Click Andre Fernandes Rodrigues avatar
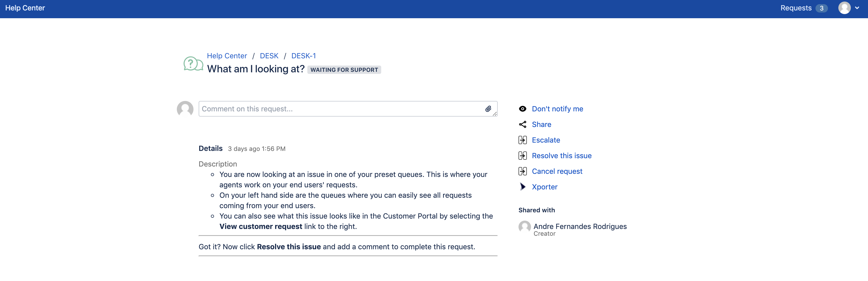This screenshot has width=868, height=281. click(524, 227)
